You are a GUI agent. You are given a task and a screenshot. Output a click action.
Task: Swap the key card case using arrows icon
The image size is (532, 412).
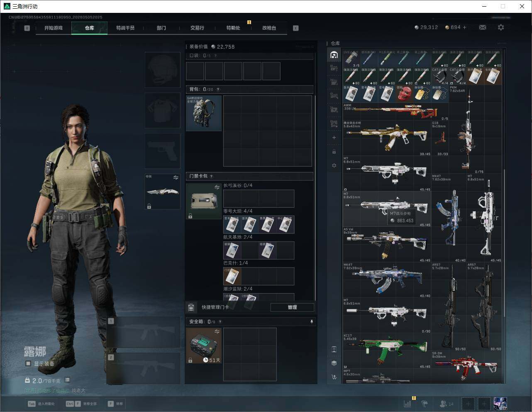(217, 187)
